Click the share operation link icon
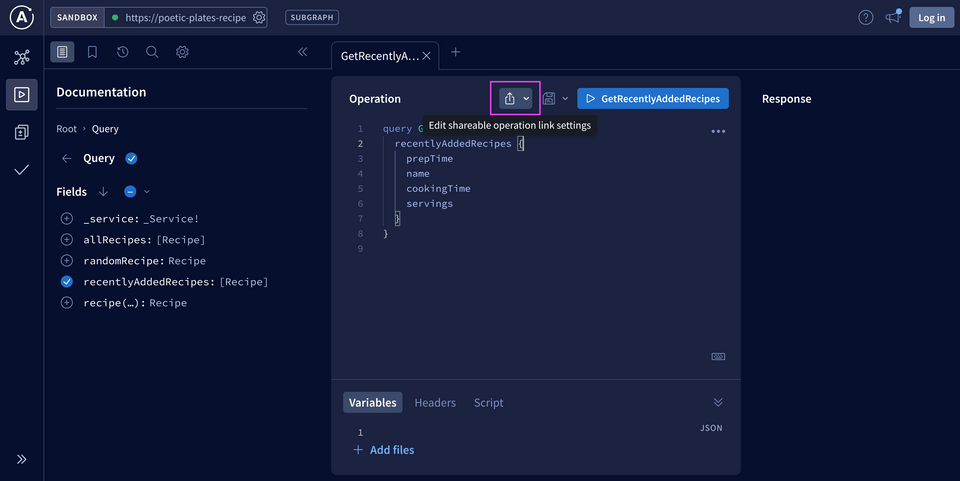This screenshot has height=481, width=960. (x=509, y=99)
